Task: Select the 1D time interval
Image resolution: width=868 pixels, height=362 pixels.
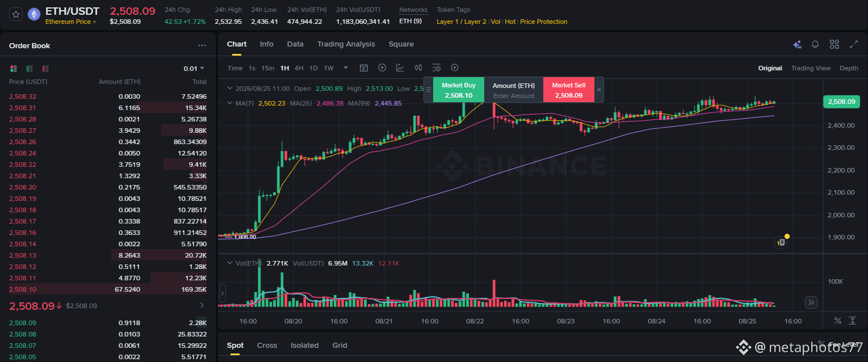Action: pyautogui.click(x=313, y=68)
